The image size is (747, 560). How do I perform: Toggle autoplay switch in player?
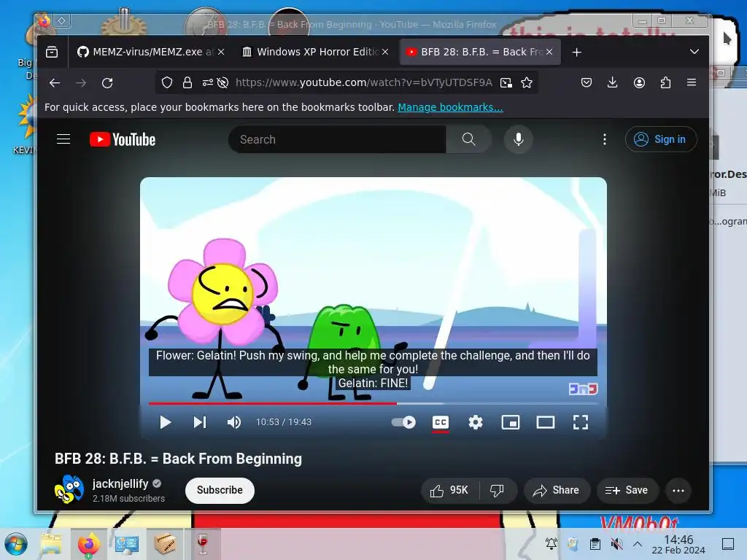pyautogui.click(x=403, y=422)
